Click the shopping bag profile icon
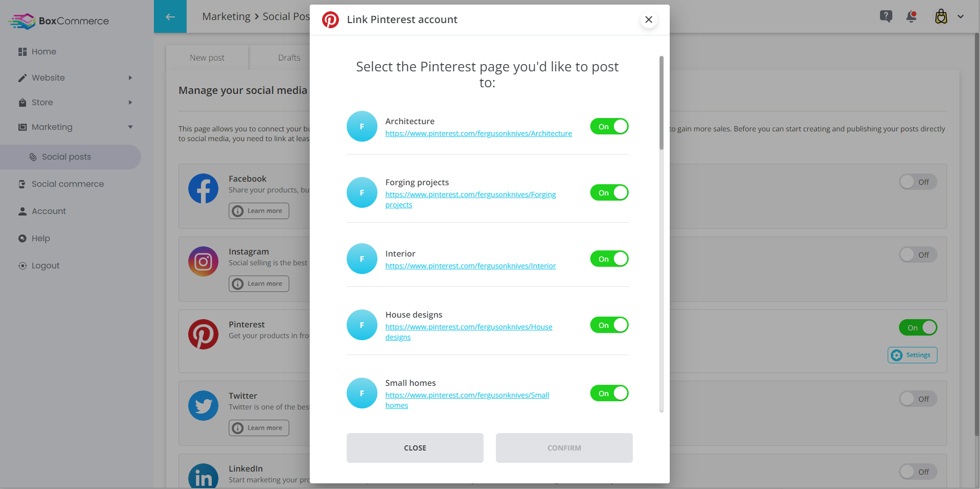 pos(941,16)
